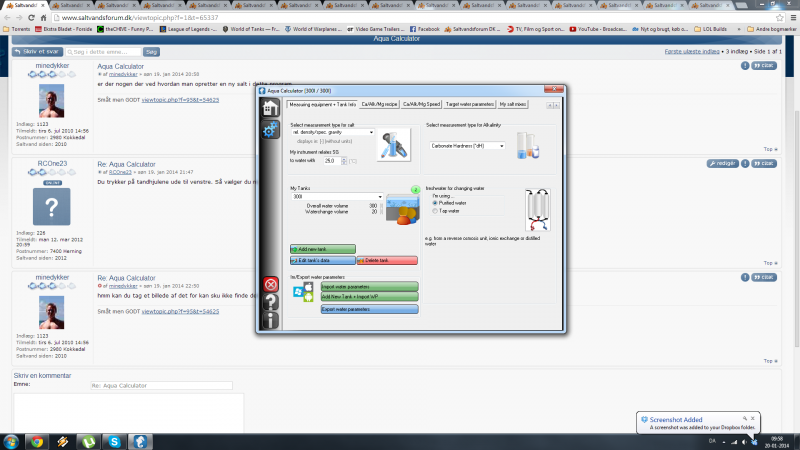Click the home icon in Aqua Calculator sidebar
The width and height of the screenshot is (800, 450).
pos(270,108)
